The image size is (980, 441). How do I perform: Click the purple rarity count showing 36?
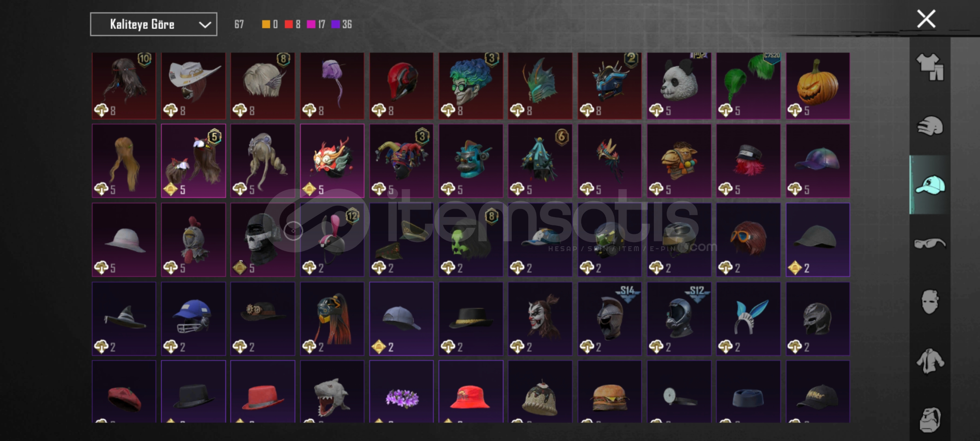[342, 24]
